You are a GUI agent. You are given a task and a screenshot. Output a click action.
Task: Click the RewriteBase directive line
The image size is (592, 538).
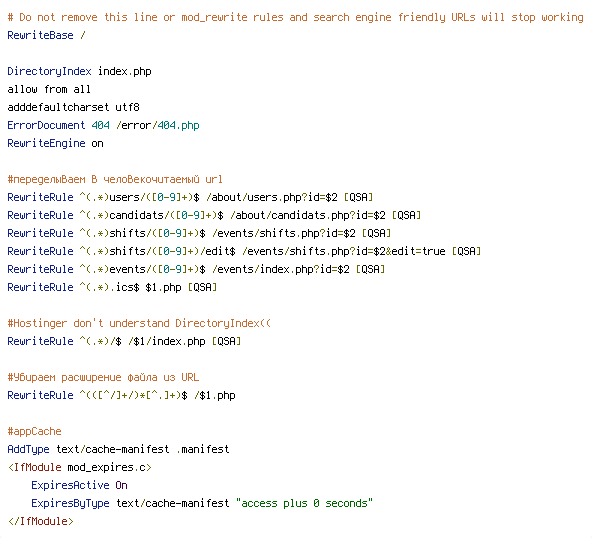[46, 35]
